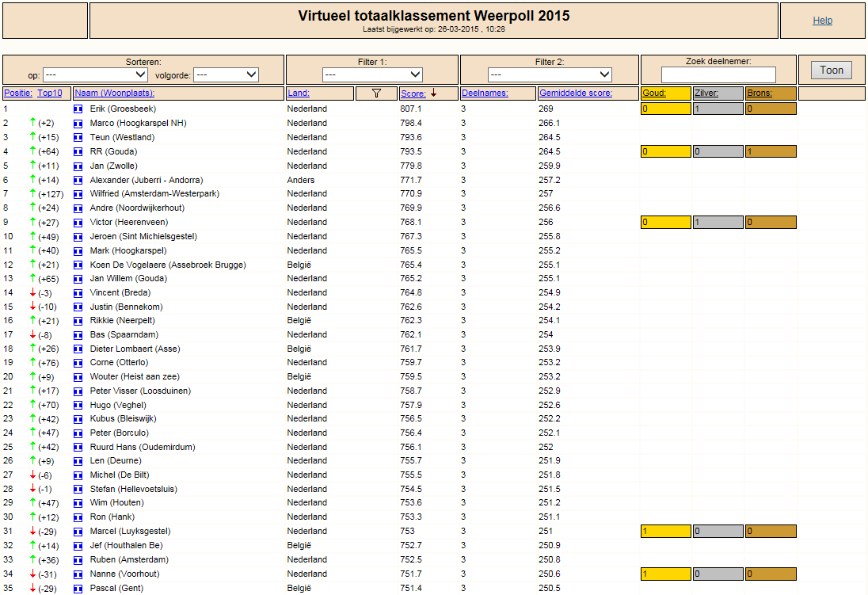Open the 'volgorde' order dropdown
868x595 pixels.
(x=227, y=74)
